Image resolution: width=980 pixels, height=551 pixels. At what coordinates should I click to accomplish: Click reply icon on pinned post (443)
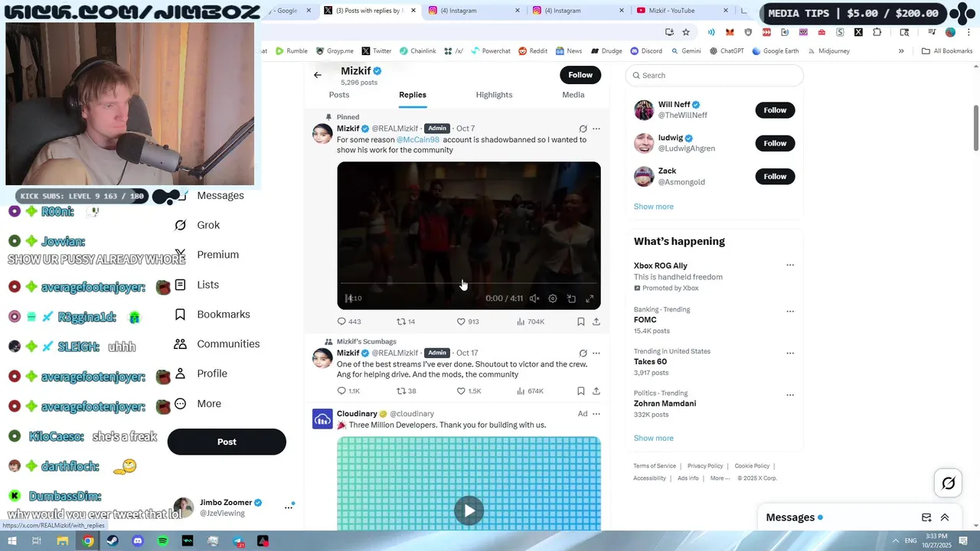tap(341, 321)
